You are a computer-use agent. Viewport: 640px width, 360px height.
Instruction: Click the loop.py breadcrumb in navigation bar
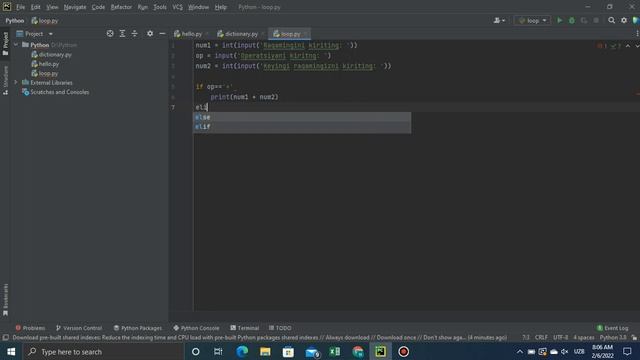pyautogui.click(x=45, y=20)
